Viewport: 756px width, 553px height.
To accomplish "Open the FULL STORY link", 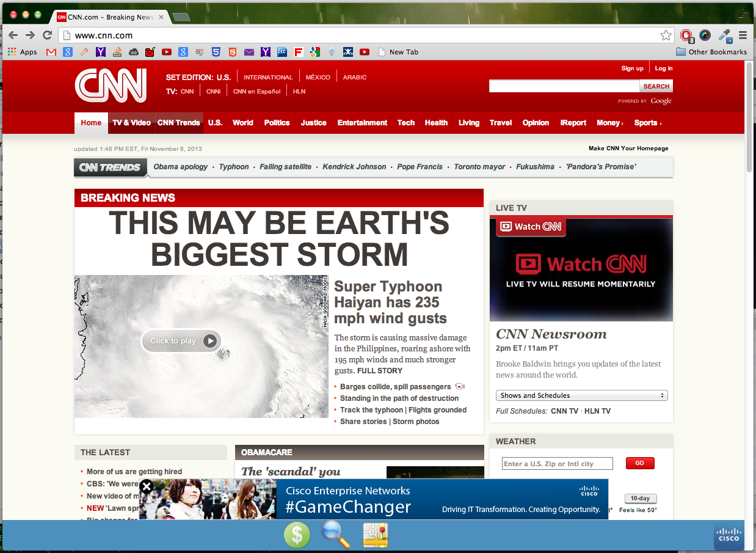I will point(380,371).
